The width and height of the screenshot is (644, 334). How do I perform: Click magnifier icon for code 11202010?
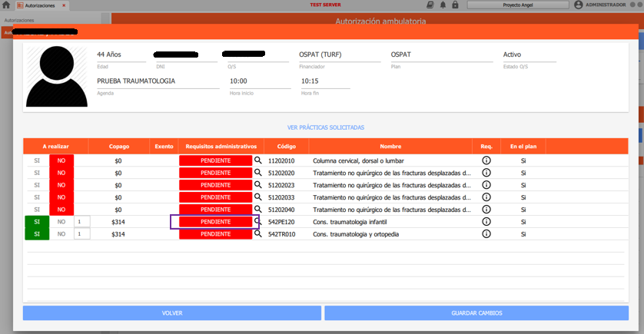click(x=258, y=161)
